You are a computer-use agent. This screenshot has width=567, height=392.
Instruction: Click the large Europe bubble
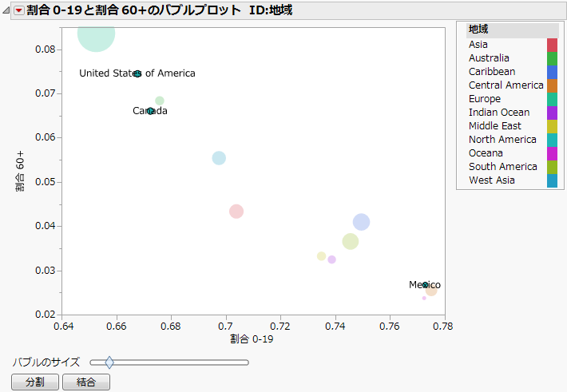coord(96,35)
